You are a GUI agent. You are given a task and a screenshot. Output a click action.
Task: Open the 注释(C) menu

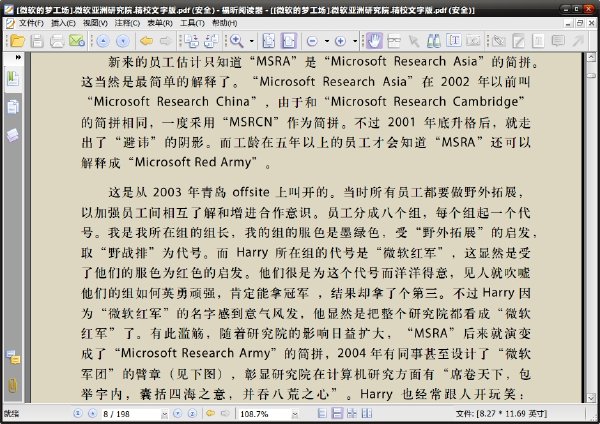[x=127, y=23]
